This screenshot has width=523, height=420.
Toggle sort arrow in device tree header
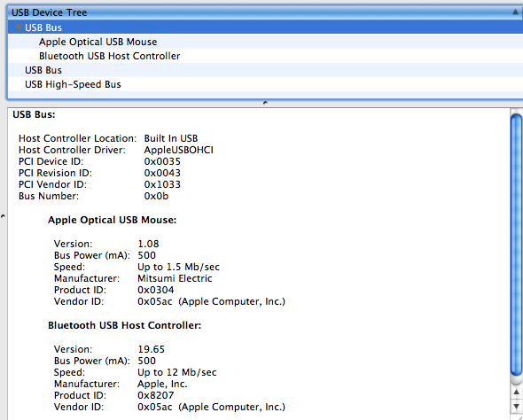[x=515, y=12]
